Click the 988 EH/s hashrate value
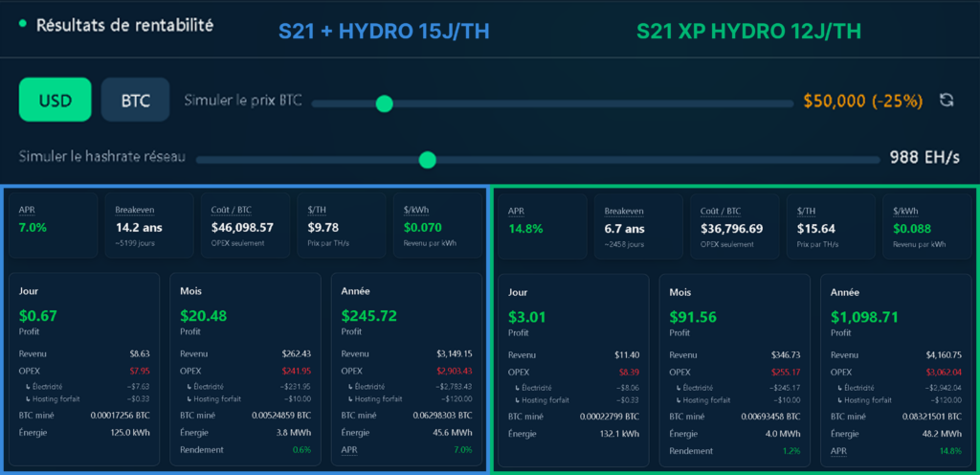This screenshot has width=980, height=475. point(924,157)
